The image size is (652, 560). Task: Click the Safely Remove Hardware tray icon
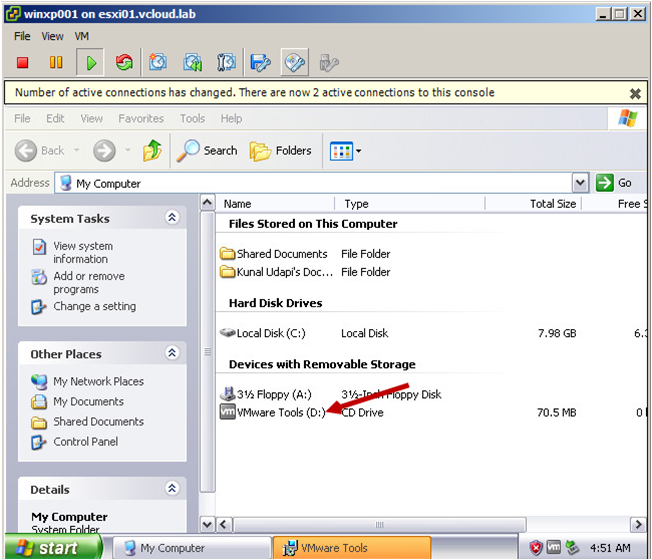tap(572, 548)
